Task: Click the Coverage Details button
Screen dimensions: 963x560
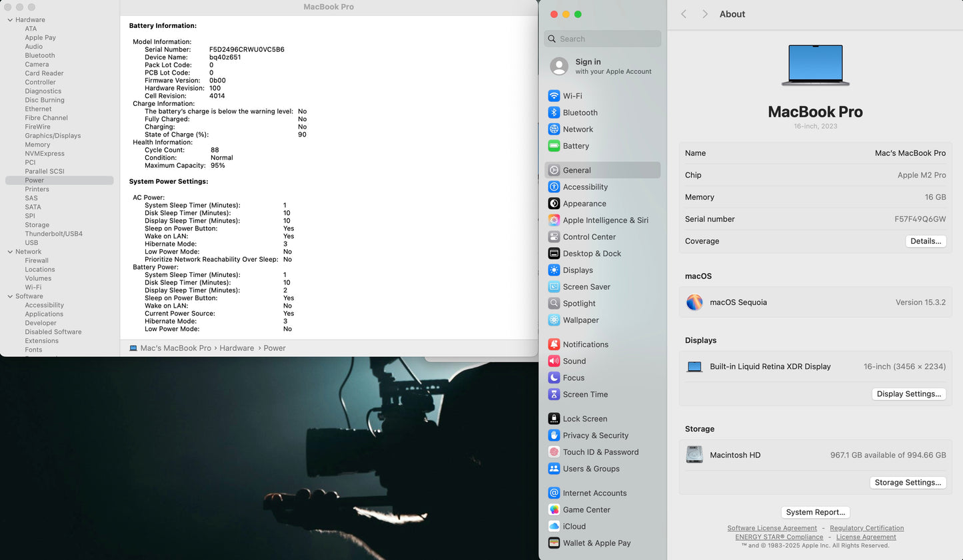Action: 925,241
